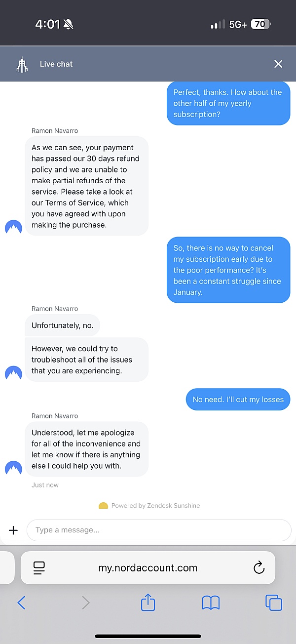Open the Safari share sheet
The image size is (296, 644).
pos(148,603)
